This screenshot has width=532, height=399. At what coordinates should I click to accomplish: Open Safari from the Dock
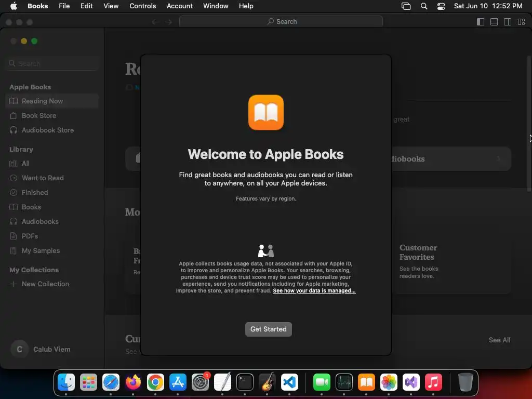(111, 382)
